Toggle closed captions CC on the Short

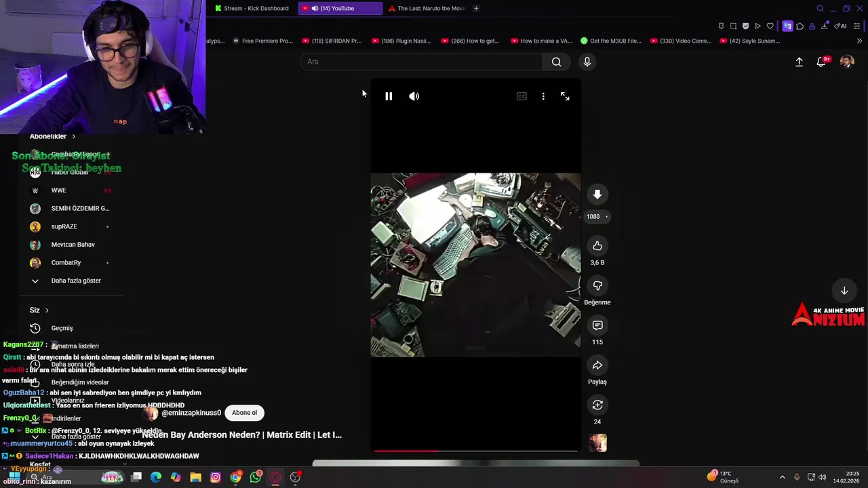point(521,96)
